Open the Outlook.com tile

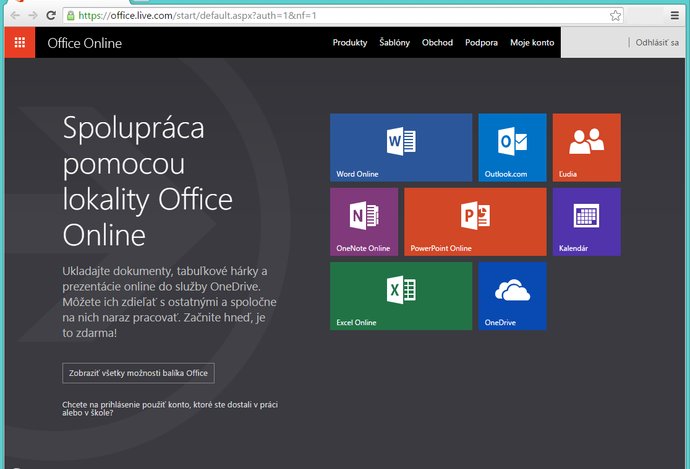tap(512, 147)
